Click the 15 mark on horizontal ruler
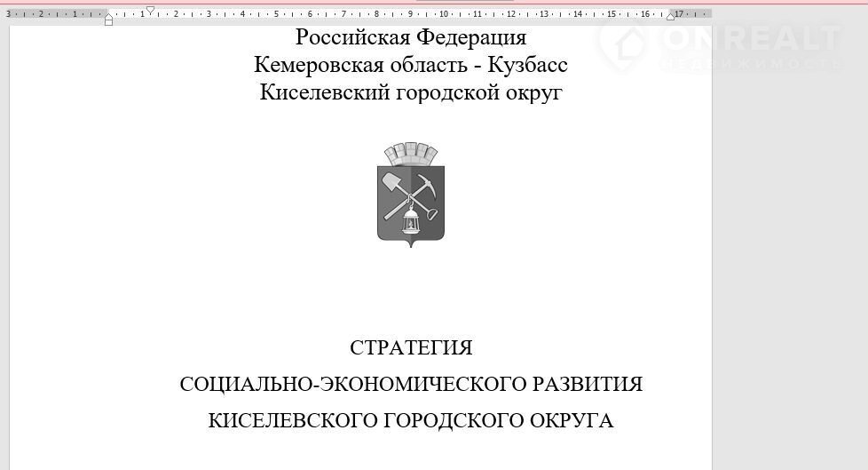This screenshot has width=868, height=470. pyautogui.click(x=612, y=14)
